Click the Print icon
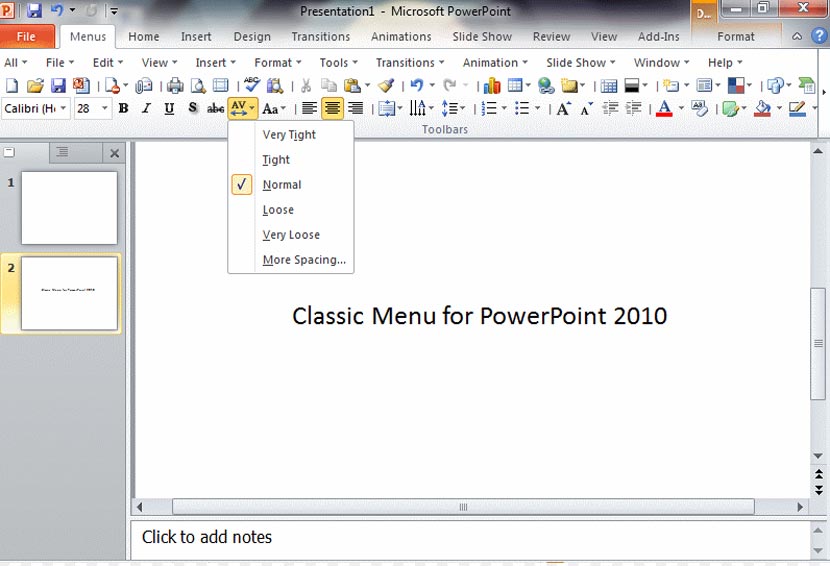Image resolution: width=830 pixels, height=566 pixels. click(175, 85)
